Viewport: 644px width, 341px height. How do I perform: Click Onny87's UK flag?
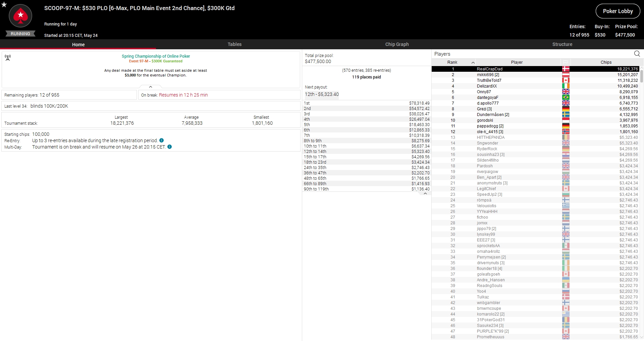[x=566, y=92]
